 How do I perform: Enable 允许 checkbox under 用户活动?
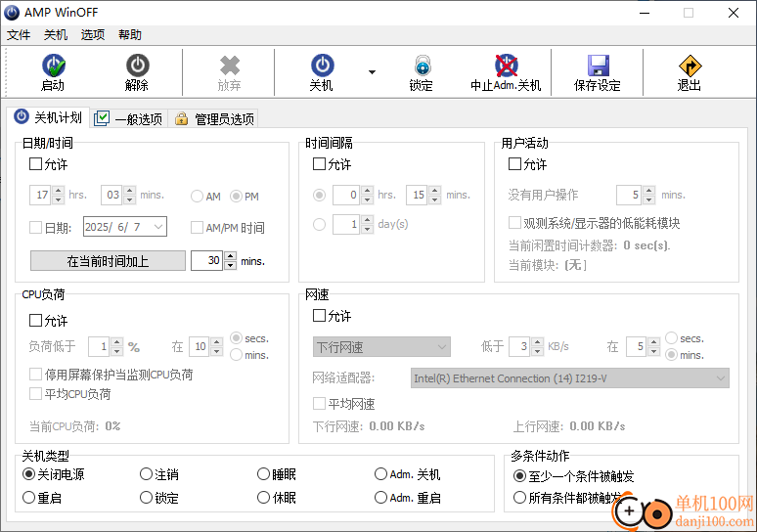pyautogui.click(x=514, y=164)
